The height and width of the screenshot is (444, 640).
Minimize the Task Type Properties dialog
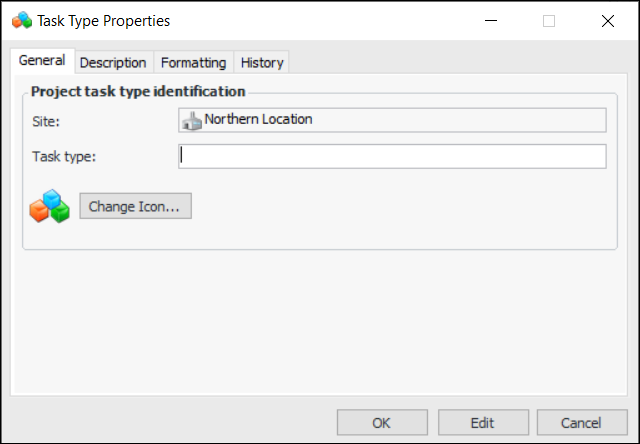coord(490,20)
